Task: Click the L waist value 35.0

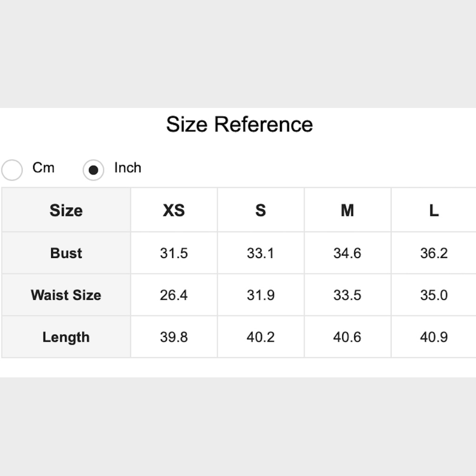Action: (x=434, y=295)
